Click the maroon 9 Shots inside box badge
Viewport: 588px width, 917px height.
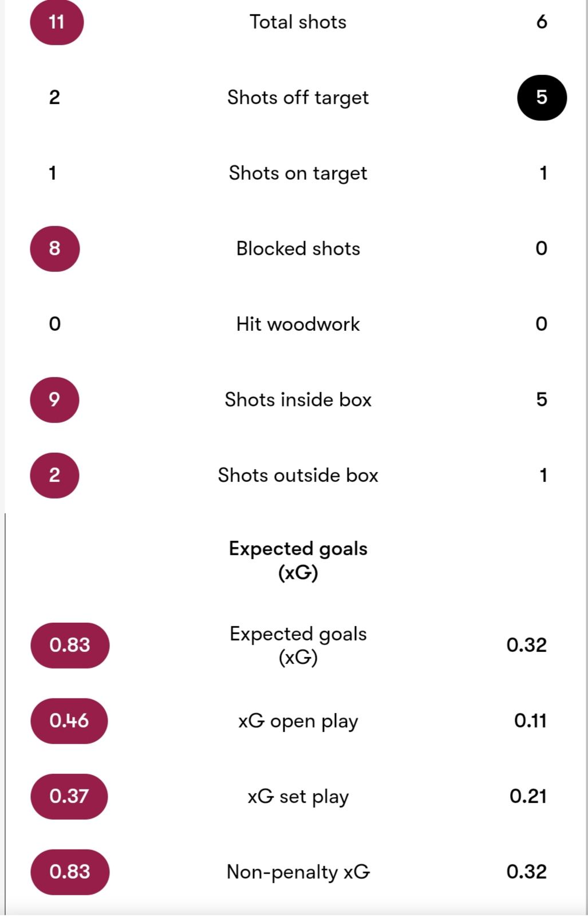click(x=54, y=400)
